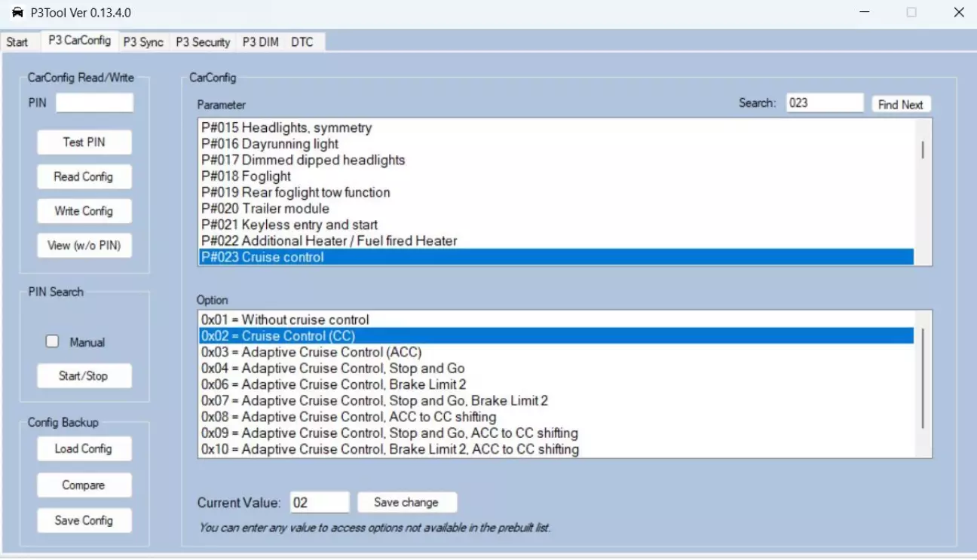Switch to the P3 Sync tab

(143, 42)
